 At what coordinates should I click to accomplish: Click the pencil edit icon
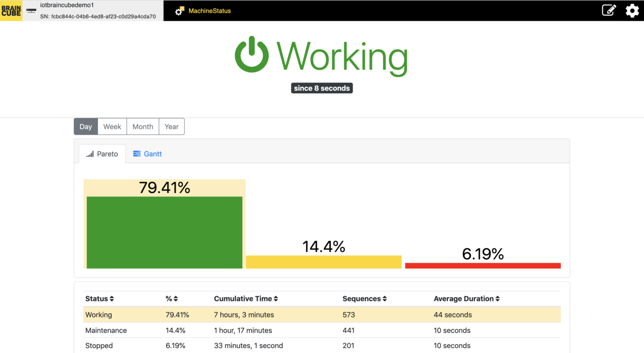608,10
